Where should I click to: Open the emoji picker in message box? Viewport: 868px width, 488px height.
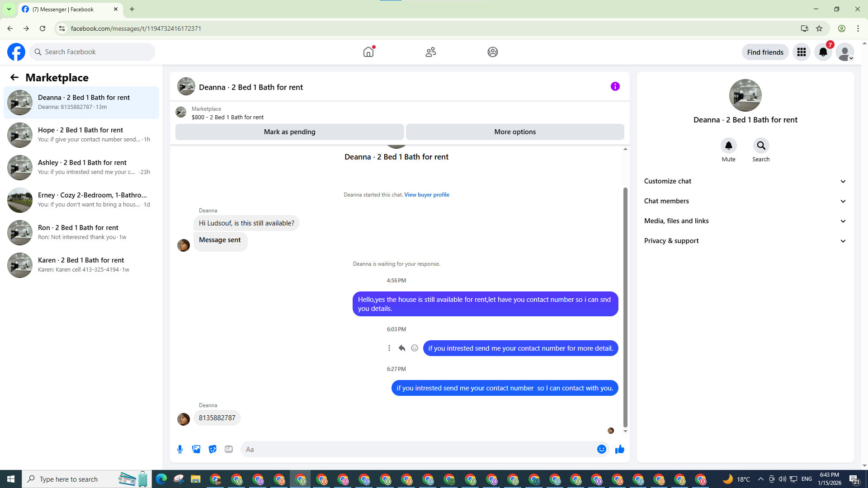(601, 449)
